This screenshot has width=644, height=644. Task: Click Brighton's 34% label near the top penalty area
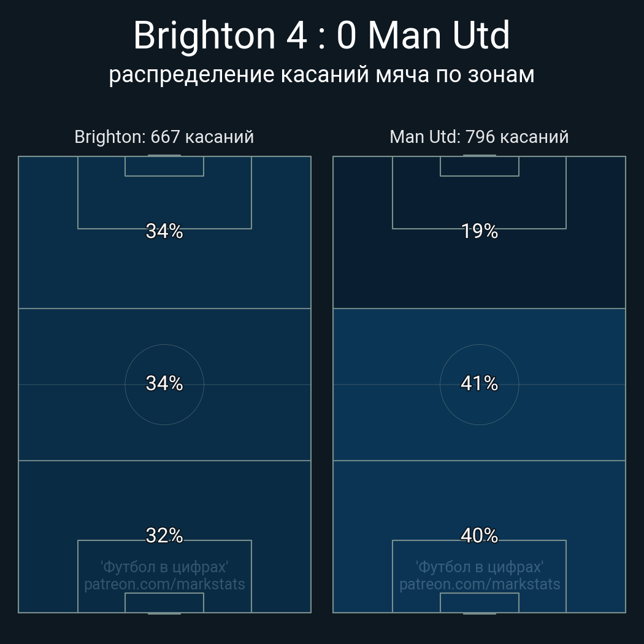click(164, 231)
